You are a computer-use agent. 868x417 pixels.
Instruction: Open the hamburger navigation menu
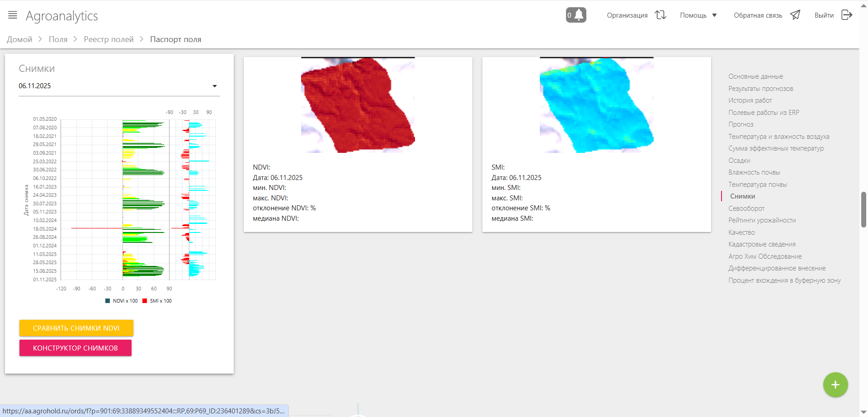(13, 15)
